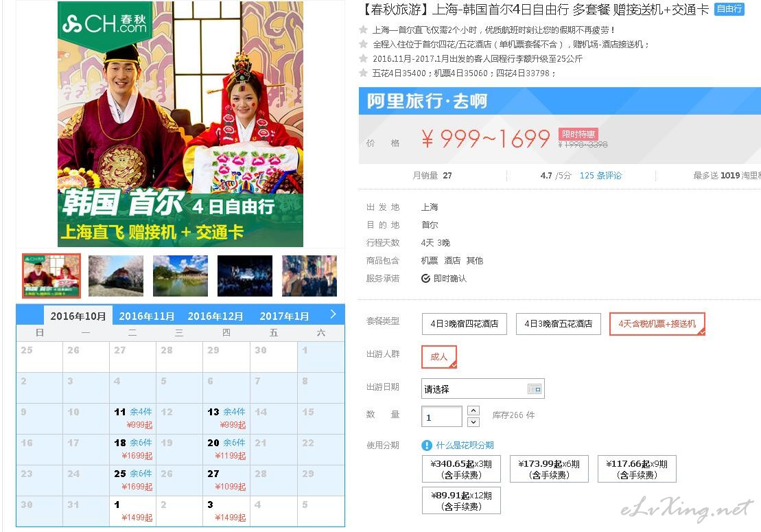Select the first thumbnail with the Korean couple

[51, 276]
